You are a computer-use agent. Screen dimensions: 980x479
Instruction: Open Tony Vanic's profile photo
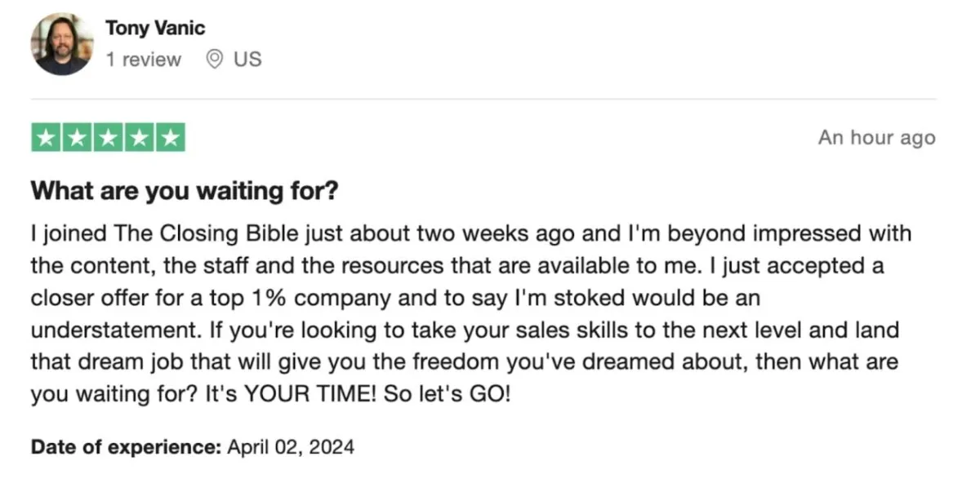coord(61,45)
